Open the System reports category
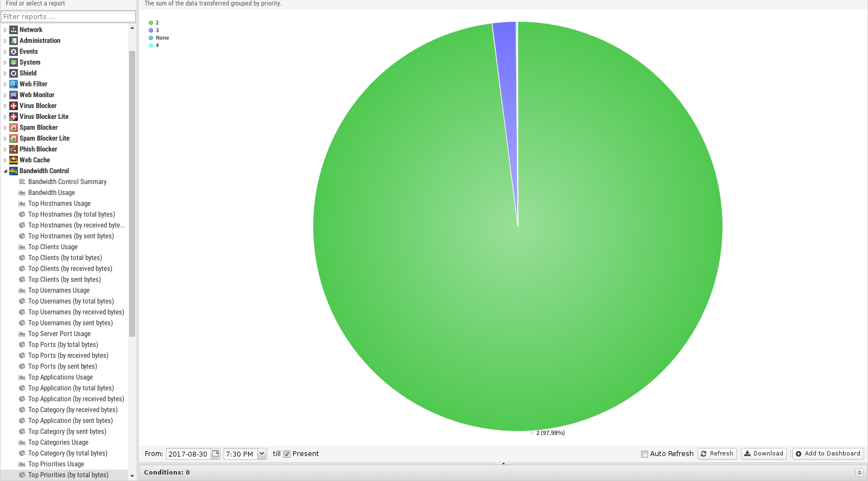Image resolution: width=868 pixels, height=481 pixels. tap(30, 62)
